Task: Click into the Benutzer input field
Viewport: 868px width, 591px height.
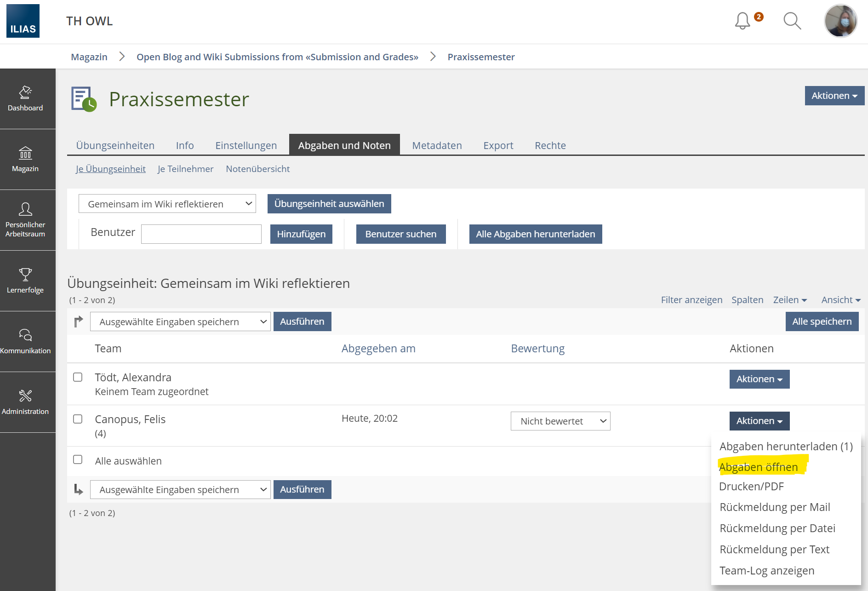Action: tap(201, 234)
